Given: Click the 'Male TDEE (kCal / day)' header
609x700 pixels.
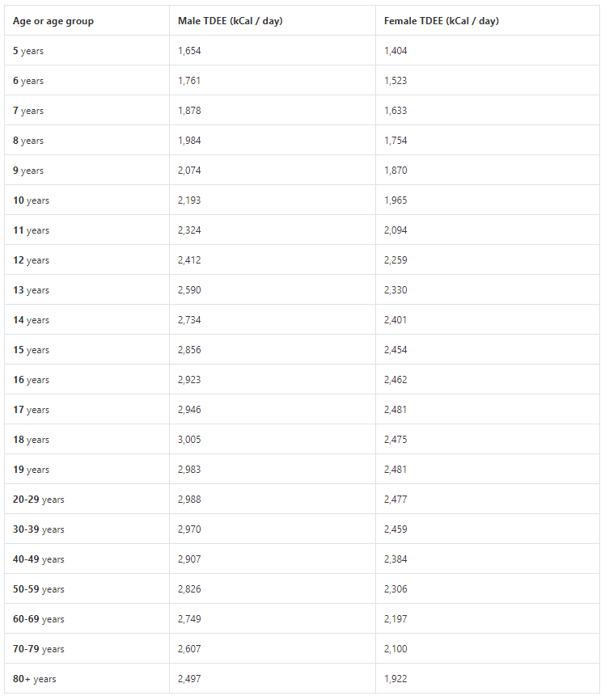Looking at the screenshot, I should (x=230, y=21).
